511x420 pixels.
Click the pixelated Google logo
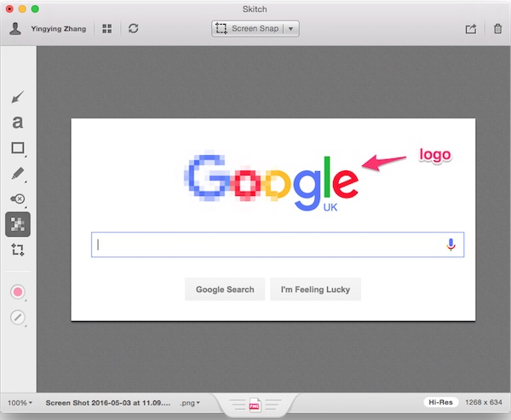(x=271, y=181)
